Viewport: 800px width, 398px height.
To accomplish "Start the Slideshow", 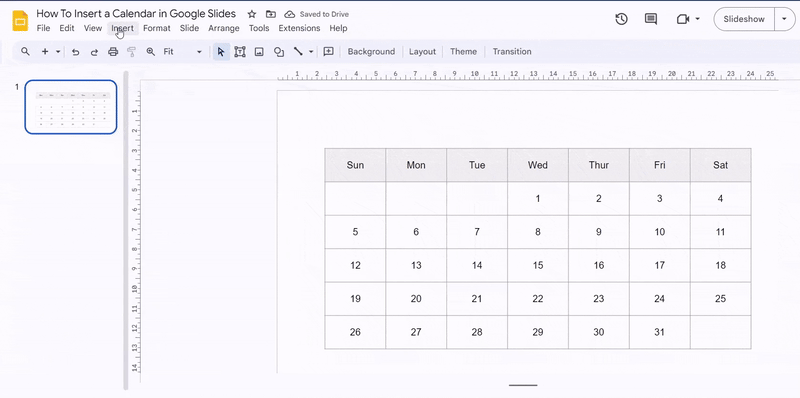I will click(744, 19).
